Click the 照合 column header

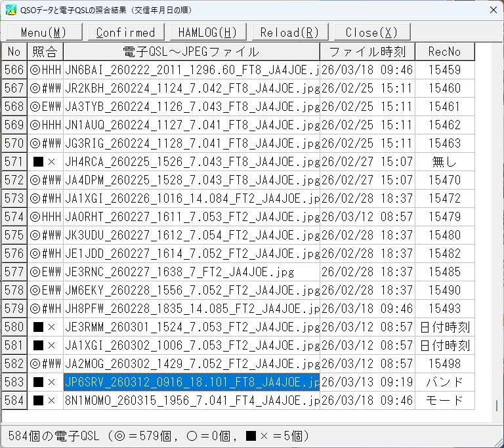pyautogui.click(x=45, y=51)
